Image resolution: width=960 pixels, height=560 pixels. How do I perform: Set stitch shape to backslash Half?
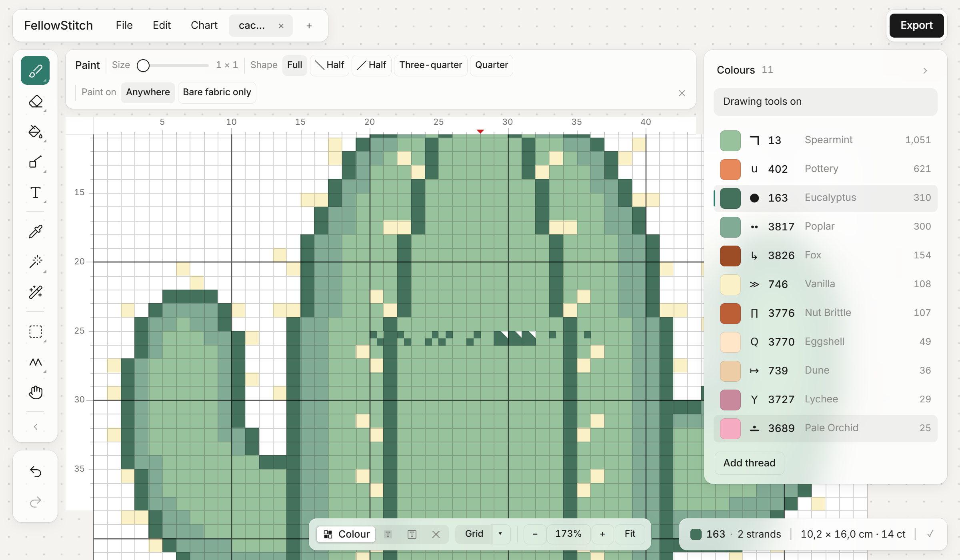(x=330, y=65)
